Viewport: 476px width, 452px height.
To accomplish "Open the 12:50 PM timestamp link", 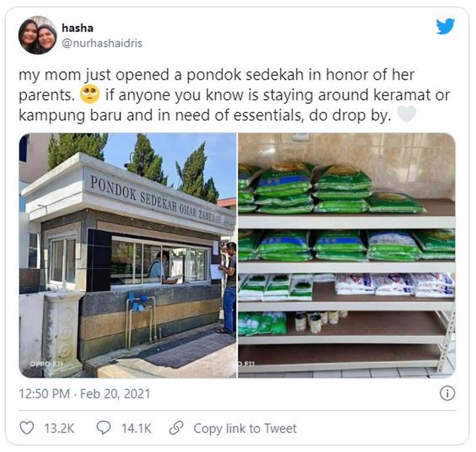I will pyautogui.click(x=44, y=394).
